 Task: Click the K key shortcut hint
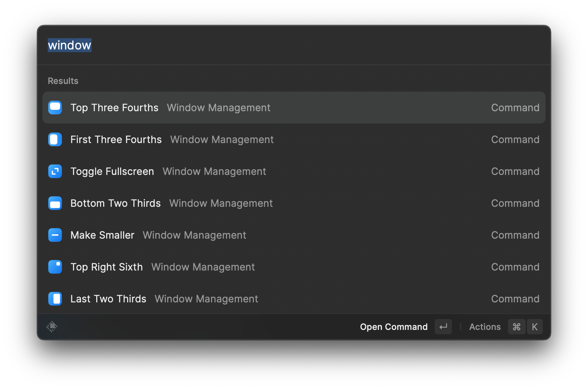pyautogui.click(x=535, y=327)
